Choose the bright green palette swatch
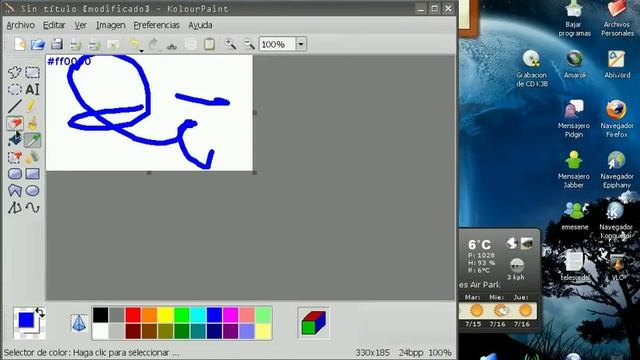640x360 pixels. (182, 315)
